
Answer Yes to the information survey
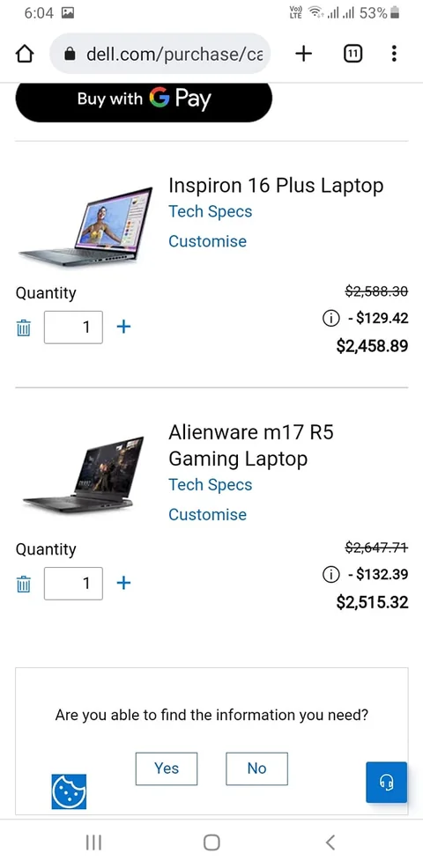click(x=167, y=769)
